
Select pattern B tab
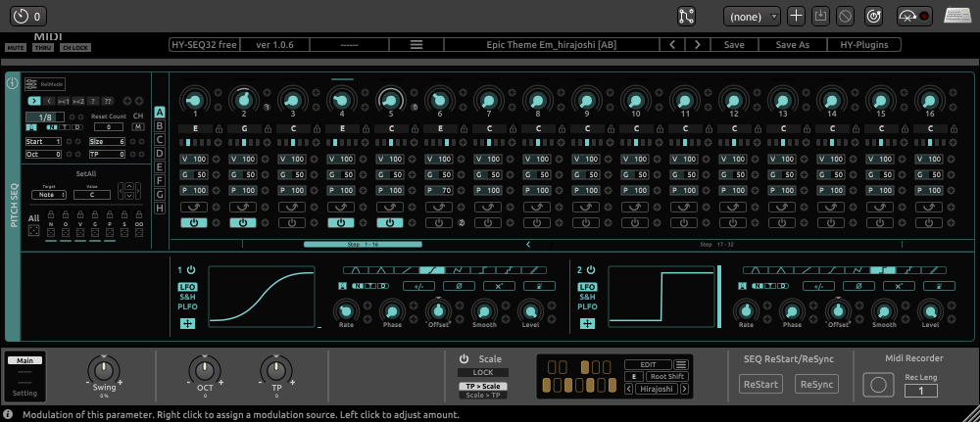[x=159, y=125]
